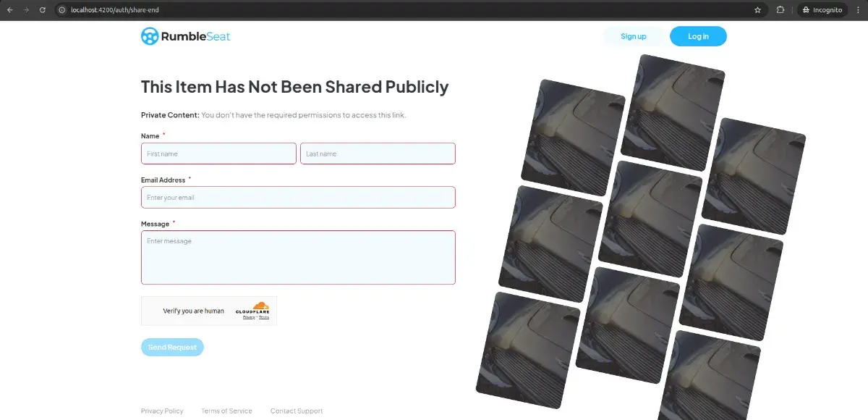The image size is (868, 420).
Task: Open browser extensions puzzle icon
Action: (x=780, y=10)
